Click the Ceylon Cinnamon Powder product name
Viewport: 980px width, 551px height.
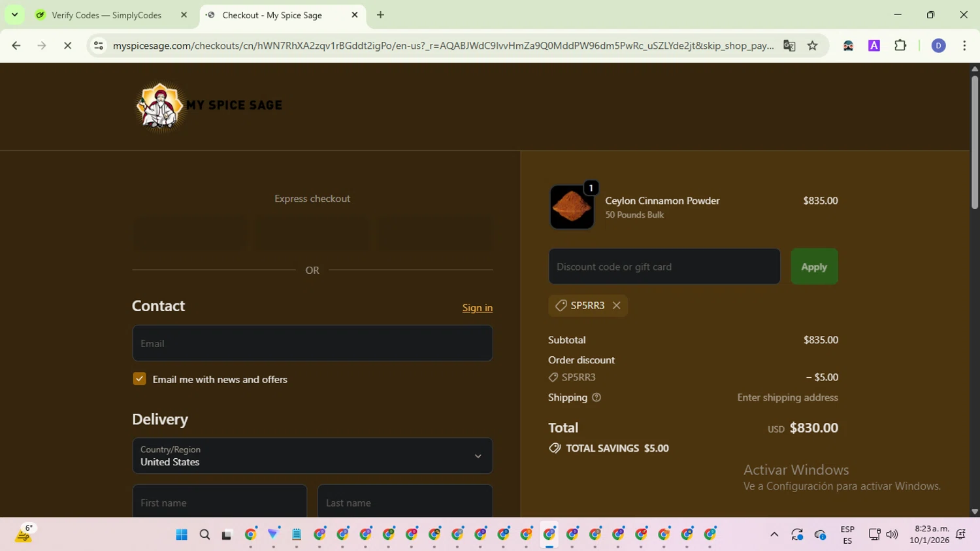(x=662, y=201)
